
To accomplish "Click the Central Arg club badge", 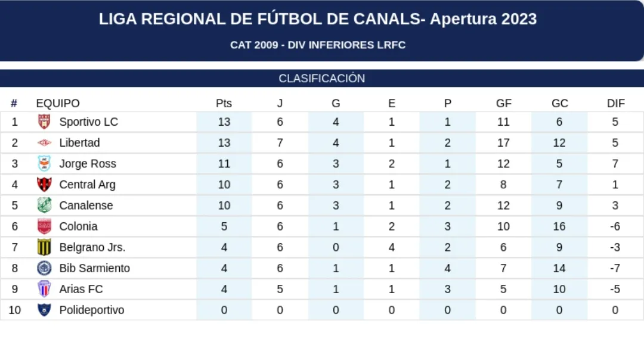I will click(x=44, y=185).
